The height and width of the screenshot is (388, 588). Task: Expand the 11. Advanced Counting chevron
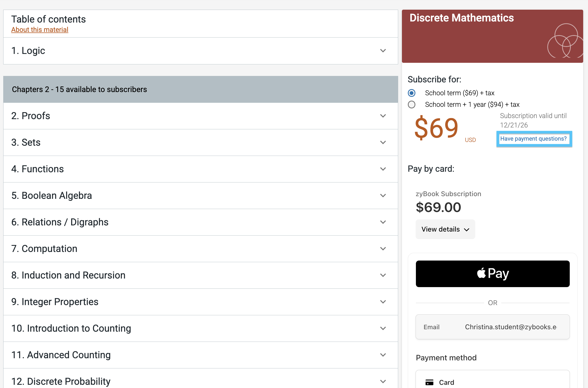(383, 355)
